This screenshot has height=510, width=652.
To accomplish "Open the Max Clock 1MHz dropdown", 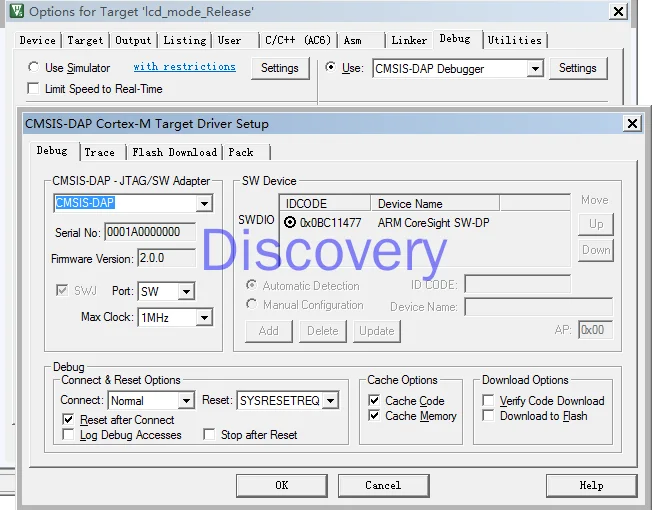I will coord(204,318).
